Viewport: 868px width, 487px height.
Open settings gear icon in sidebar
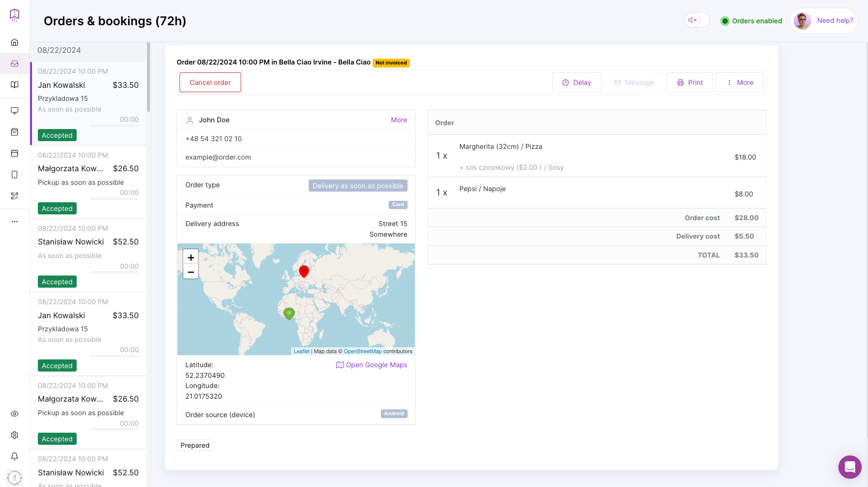coord(15,435)
